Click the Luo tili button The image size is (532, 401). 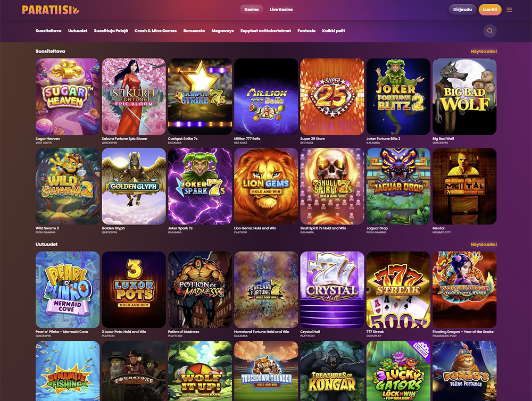pyautogui.click(x=490, y=10)
